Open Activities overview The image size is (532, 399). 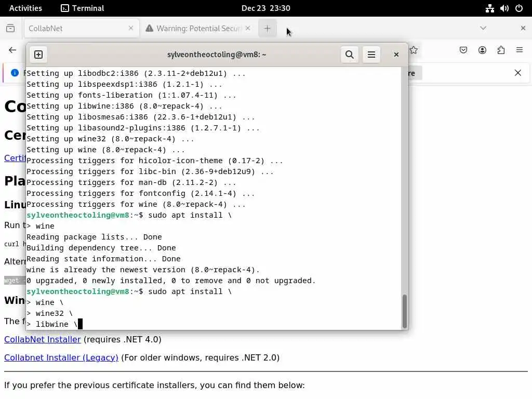(25, 8)
